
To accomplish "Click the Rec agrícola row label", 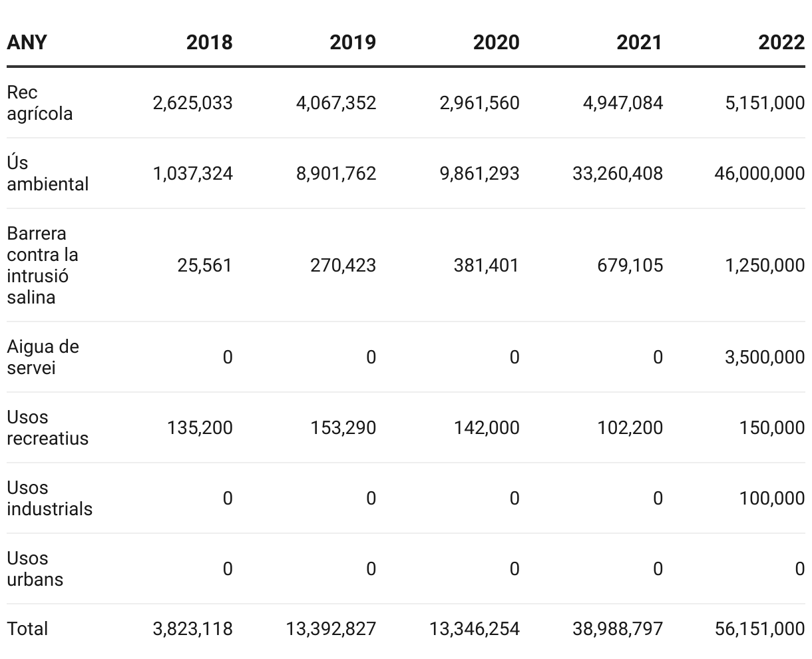I will (x=39, y=103).
